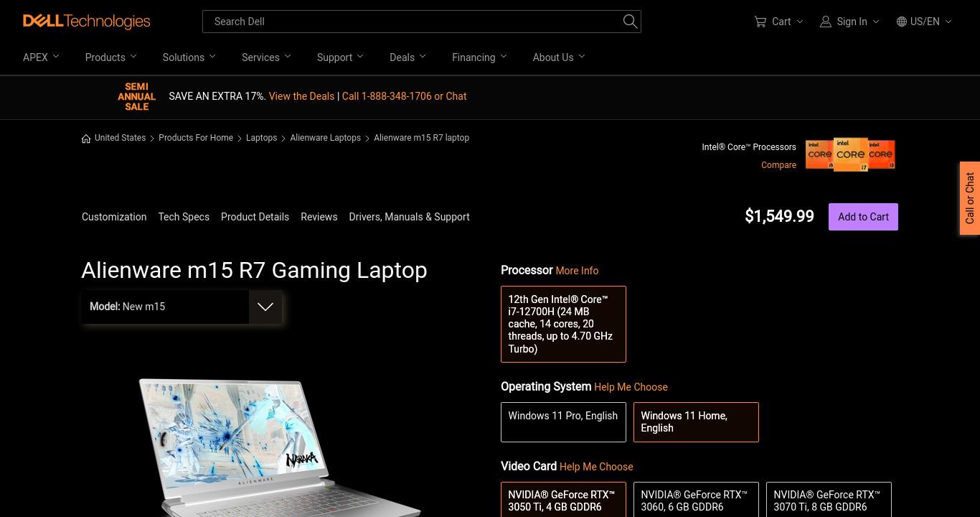Focus the Search Dell input field
Viewport: 980px width, 517px height.
(x=413, y=22)
